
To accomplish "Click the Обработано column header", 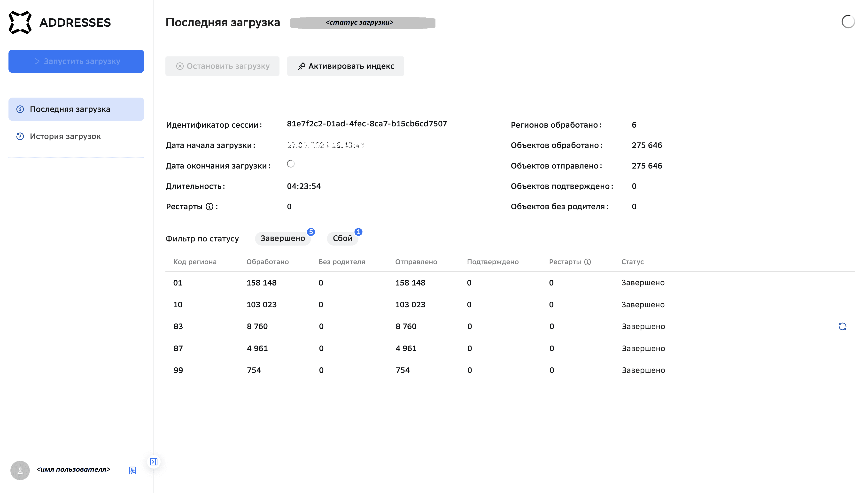I will pyautogui.click(x=267, y=262).
